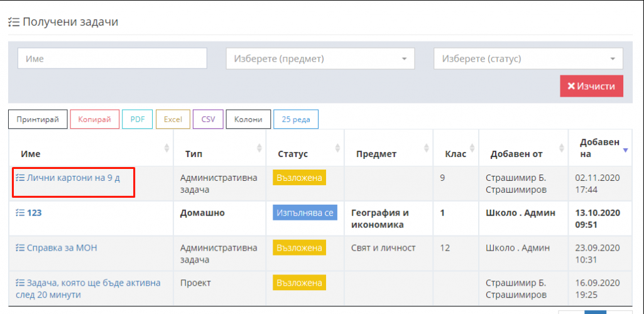The image size is (644, 314).
Task: Open the Изберете (предмет) dropdown
Action: (320, 59)
